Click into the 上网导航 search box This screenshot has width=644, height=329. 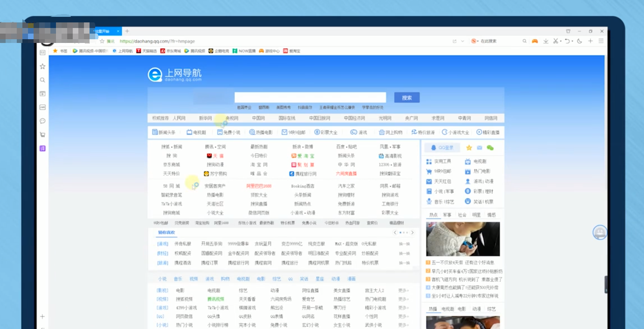[x=310, y=97]
